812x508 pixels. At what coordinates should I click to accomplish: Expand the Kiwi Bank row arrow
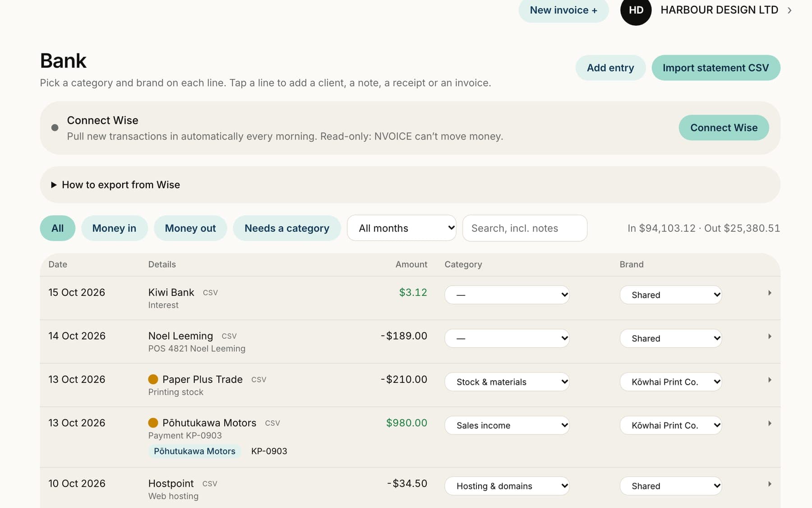tap(770, 293)
